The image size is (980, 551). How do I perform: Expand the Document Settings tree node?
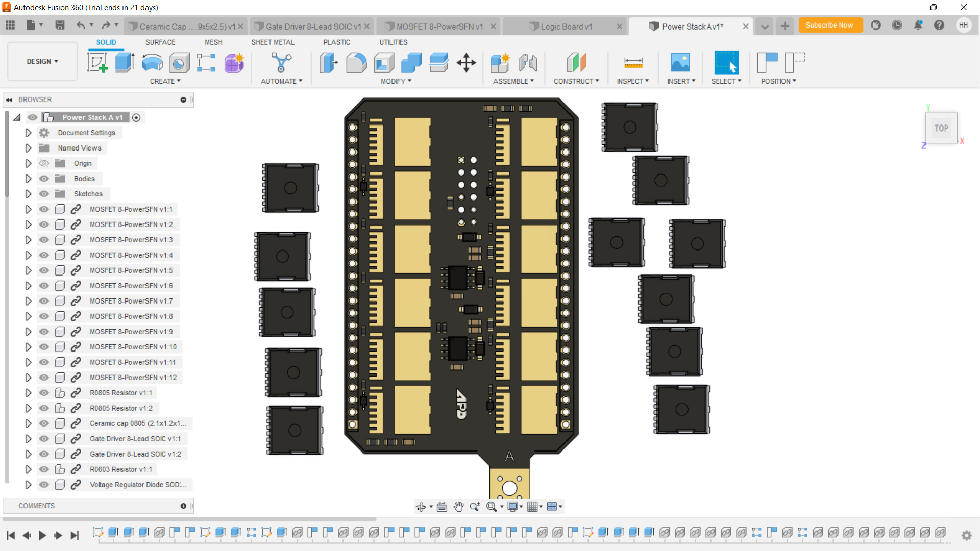[28, 133]
